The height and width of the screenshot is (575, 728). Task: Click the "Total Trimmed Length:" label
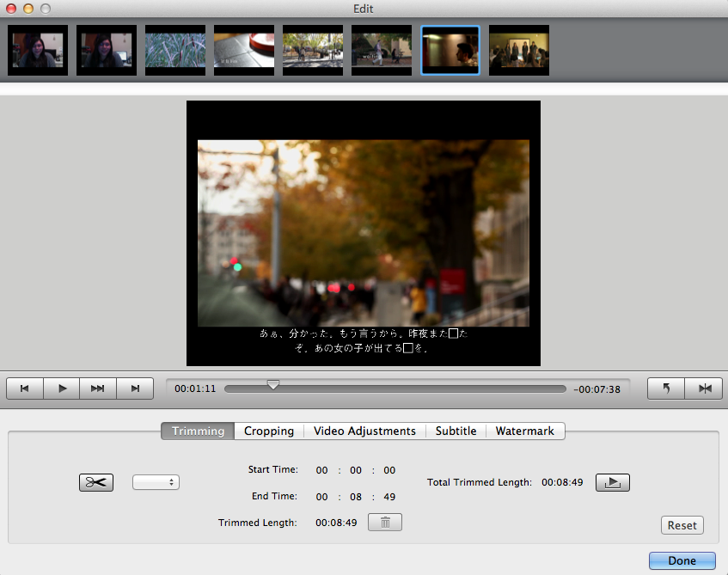[x=479, y=482]
